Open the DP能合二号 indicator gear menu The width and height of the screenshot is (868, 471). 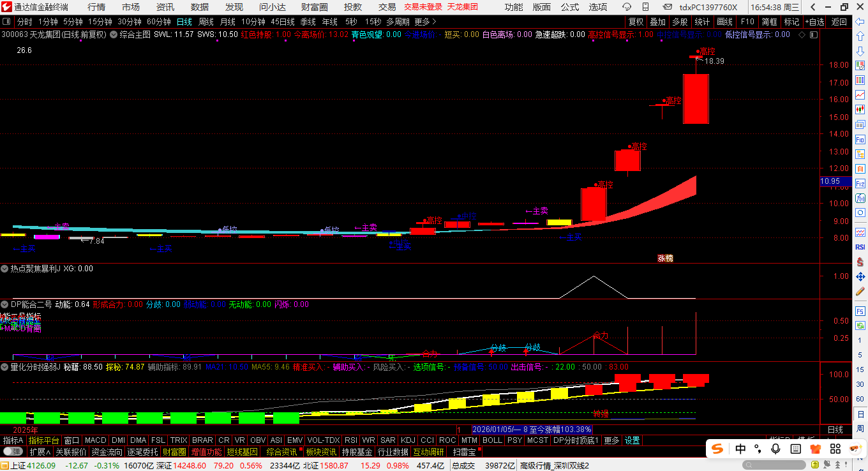tap(5, 304)
